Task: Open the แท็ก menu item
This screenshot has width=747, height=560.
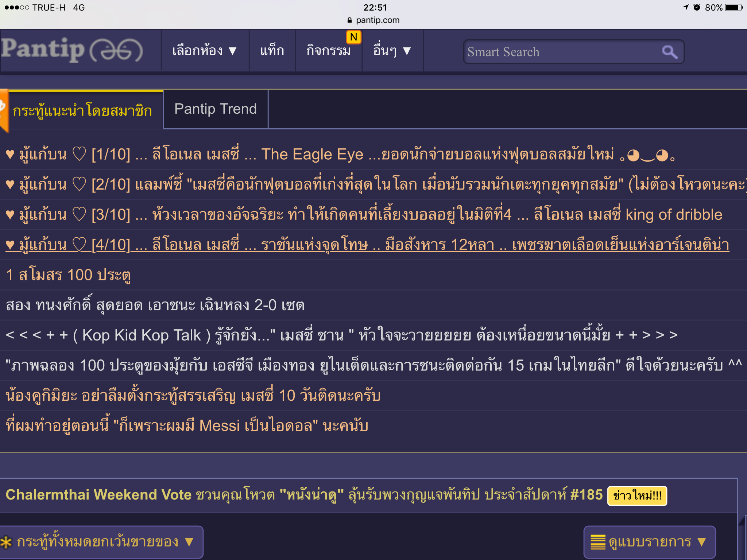Action: (272, 50)
